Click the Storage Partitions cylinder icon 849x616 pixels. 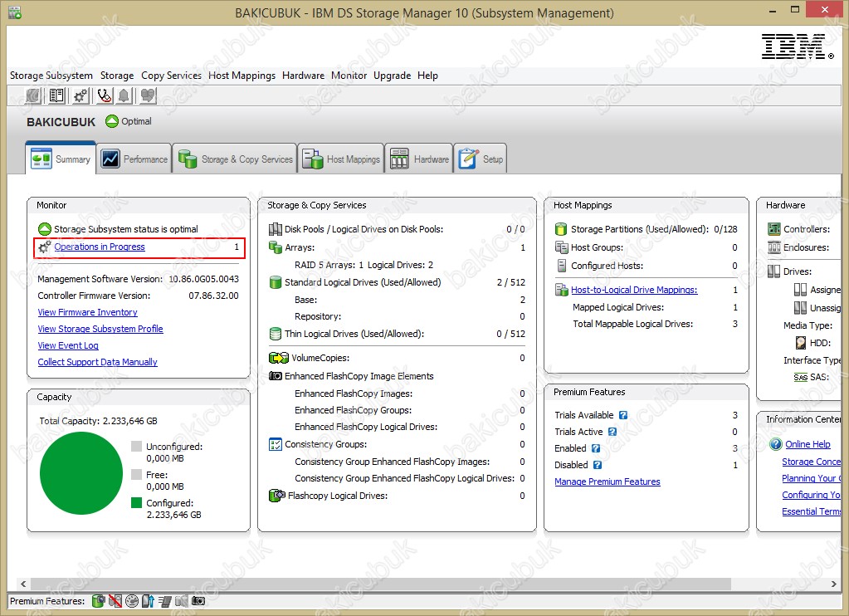[561, 229]
